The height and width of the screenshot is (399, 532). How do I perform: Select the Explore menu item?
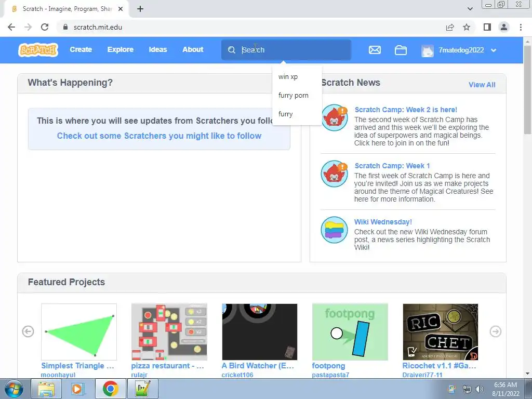[121, 49]
